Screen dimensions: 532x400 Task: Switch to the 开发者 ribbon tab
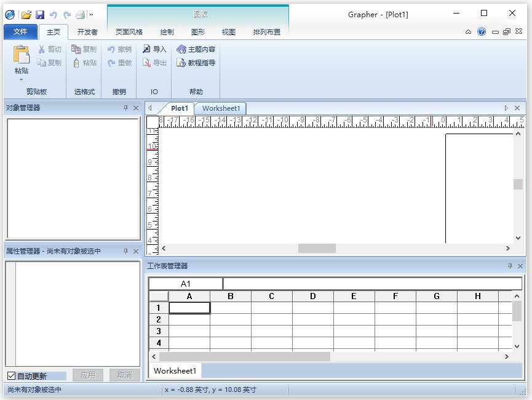(x=87, y=32)
